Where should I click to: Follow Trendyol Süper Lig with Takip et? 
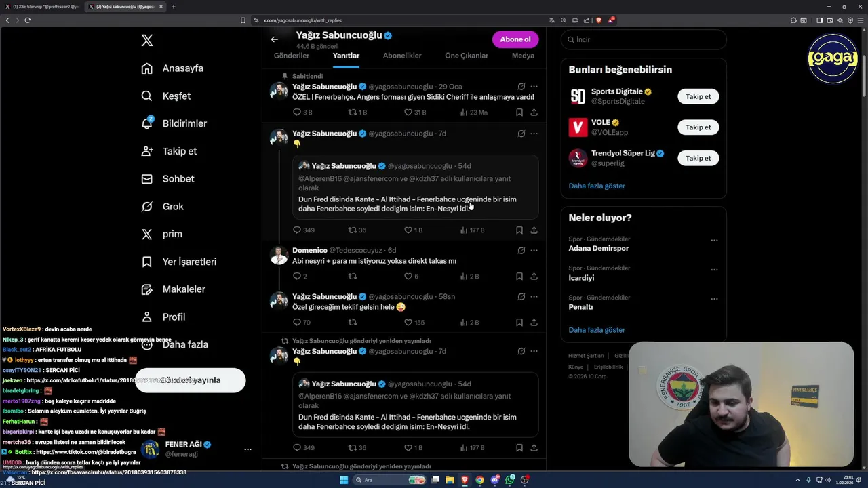698,158
